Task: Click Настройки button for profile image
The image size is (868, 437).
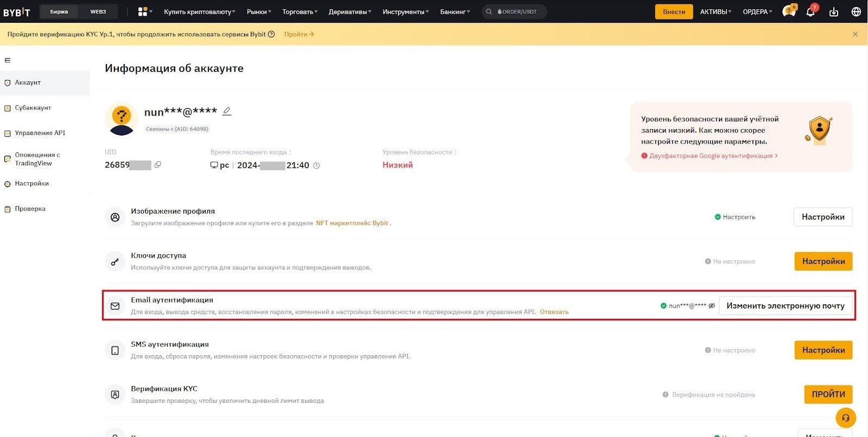Action: pyautogui.click(x=823, y=217)
